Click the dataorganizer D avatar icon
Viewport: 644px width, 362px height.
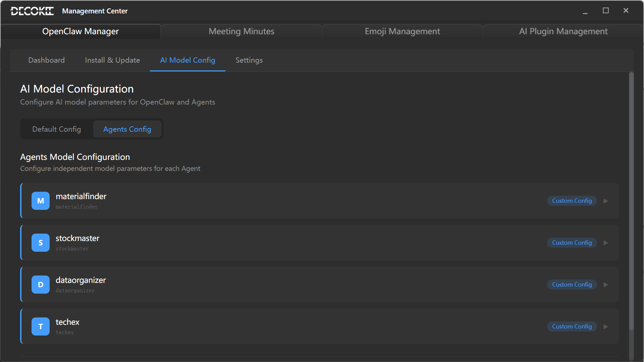pyautogui.click(x=41, y=285)
